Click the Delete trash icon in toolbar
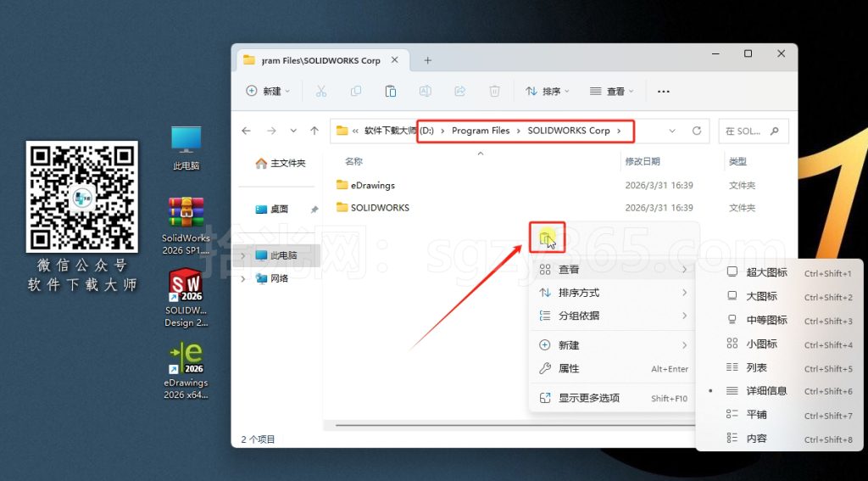The width and height of the screenshot is (868, 481). tap(495, 92)
